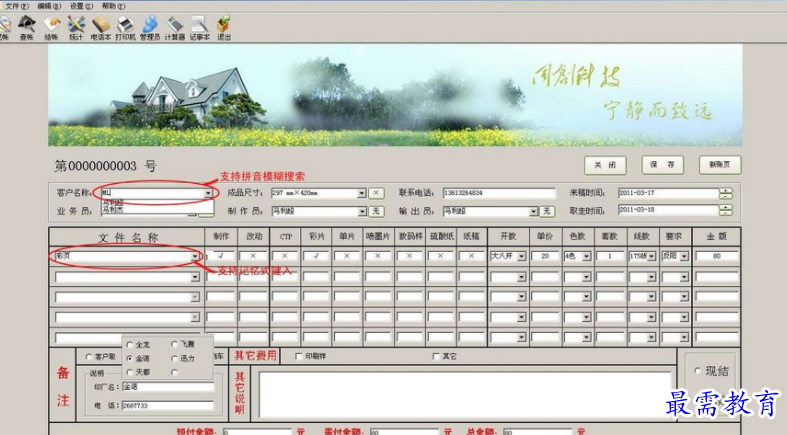Expand second row file name dropdown
The image size is (787, 435).
click(195, 277)
